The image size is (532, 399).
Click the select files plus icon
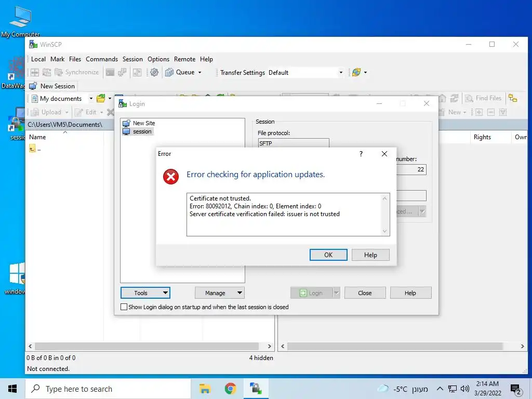pos(478,112)
